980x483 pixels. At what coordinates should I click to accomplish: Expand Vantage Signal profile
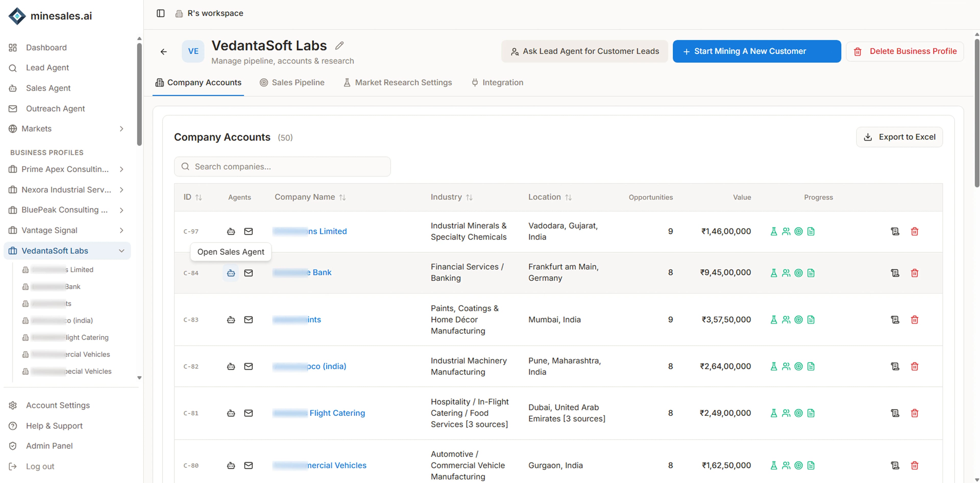click(121, 230)
